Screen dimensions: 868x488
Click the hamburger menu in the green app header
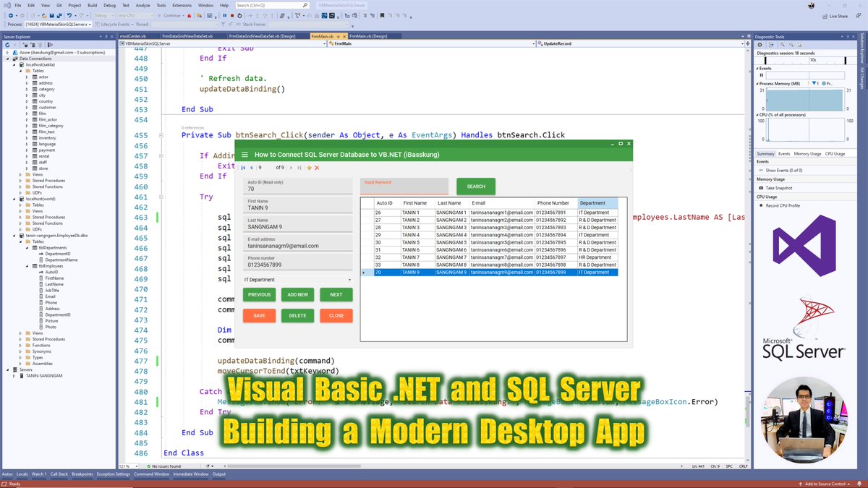[244, 154]
